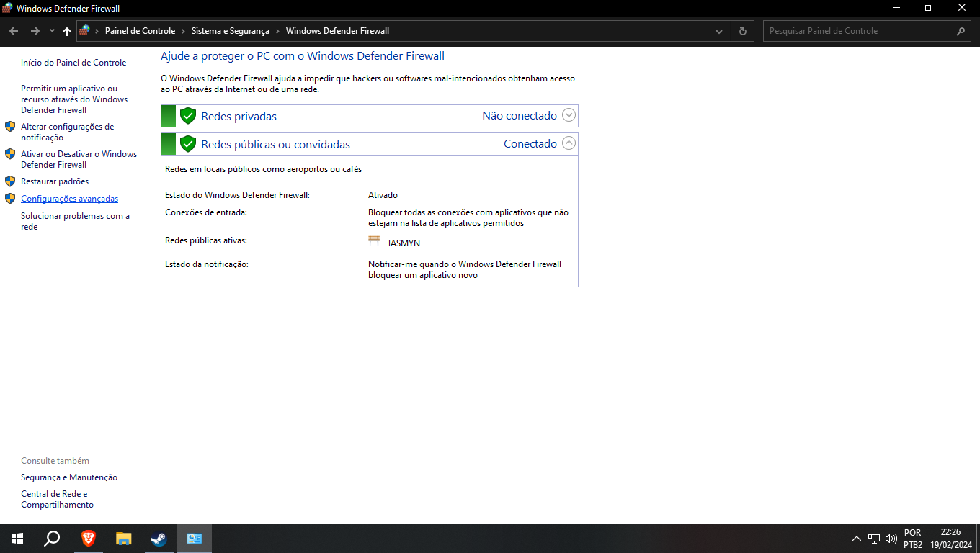Open File Explorer from the taskbar
The width and height of the screenshot is (980, 553).
(x=124, y=538)
